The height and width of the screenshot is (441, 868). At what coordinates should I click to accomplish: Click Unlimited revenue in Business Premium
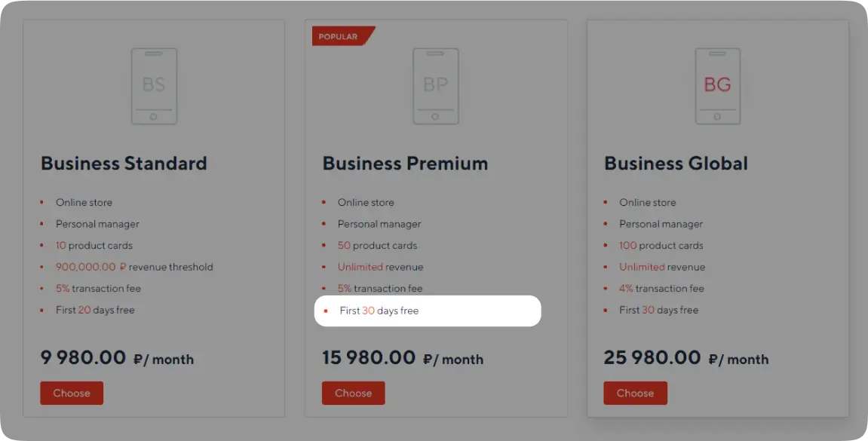pyautogui.click(x=380, y=267)
